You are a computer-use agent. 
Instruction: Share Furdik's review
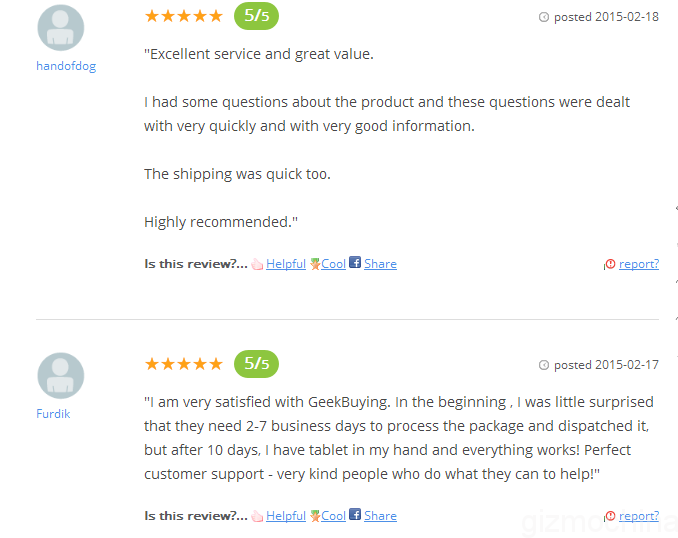click(380, 516)
